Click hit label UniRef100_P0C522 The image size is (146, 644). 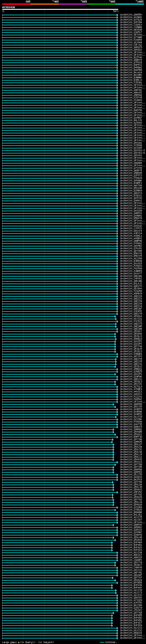coord(131,321)
